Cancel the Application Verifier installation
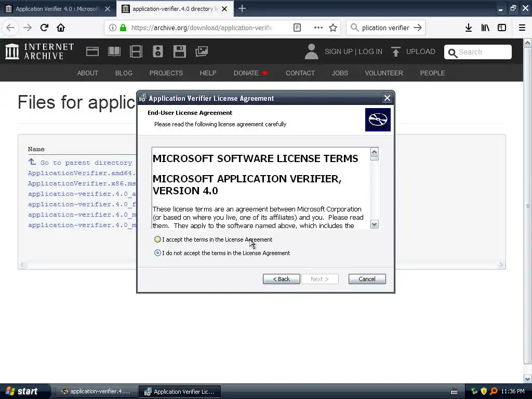The height and width of the screenshot is (399, 532). (x=367, y=279)
